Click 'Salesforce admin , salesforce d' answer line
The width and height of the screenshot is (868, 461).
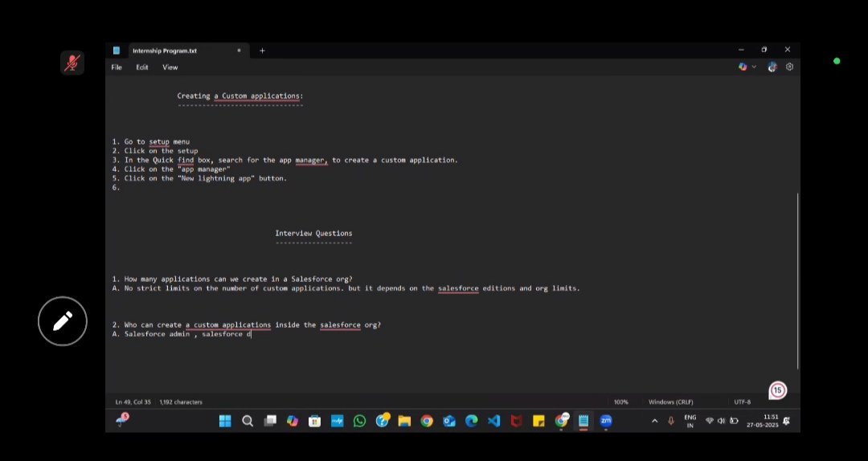182,334
